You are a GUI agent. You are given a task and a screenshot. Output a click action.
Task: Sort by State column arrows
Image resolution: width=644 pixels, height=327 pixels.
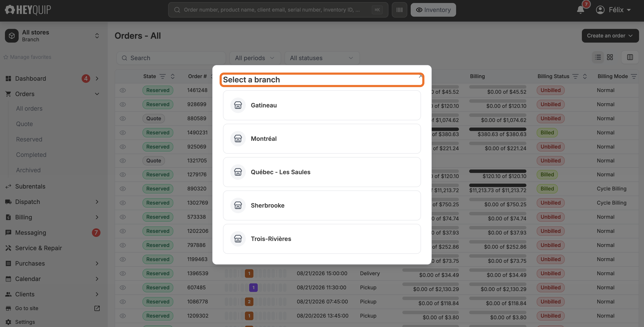[172, 76]
